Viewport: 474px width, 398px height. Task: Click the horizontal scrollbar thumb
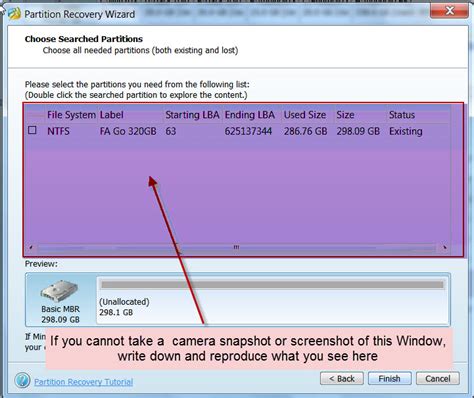pos(236,247)
